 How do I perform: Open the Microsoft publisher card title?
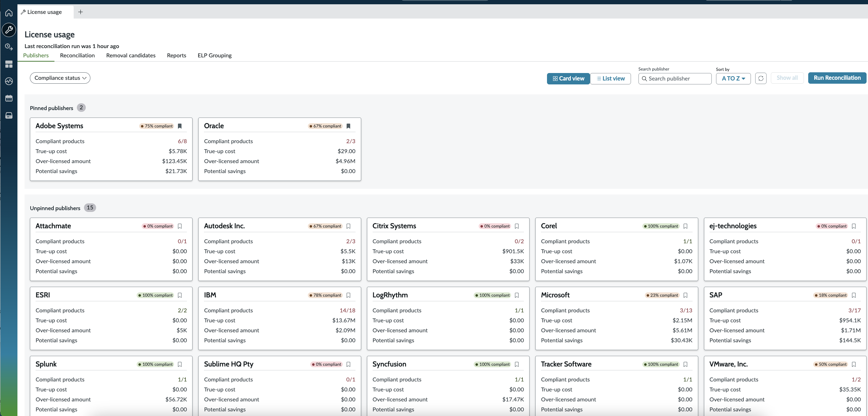tap(555, 295)
